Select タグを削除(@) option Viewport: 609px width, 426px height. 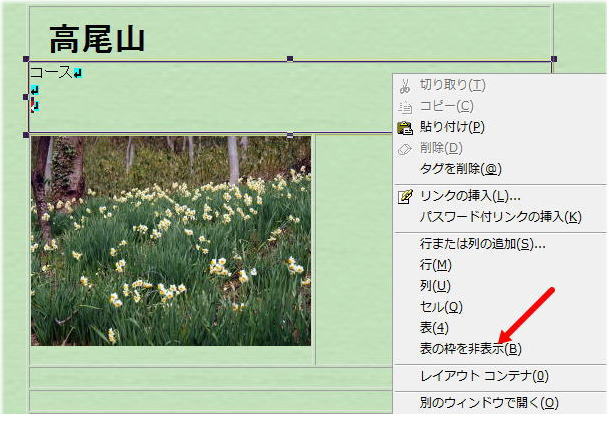[x=461, y=169]
